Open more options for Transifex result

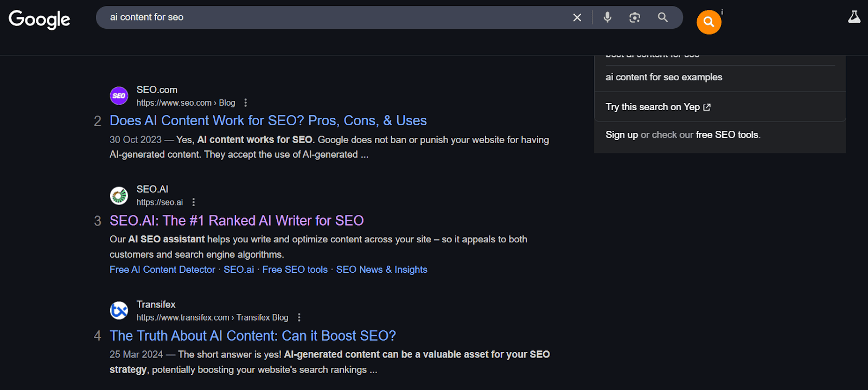(299, 317)
